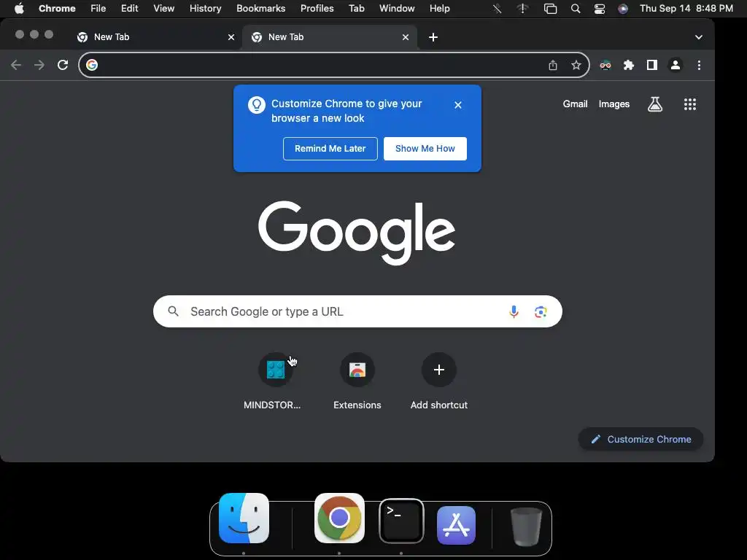Toggle the side panel icon
The width and height of the screenshot is (747, 560).
click(x=651, y=65)
